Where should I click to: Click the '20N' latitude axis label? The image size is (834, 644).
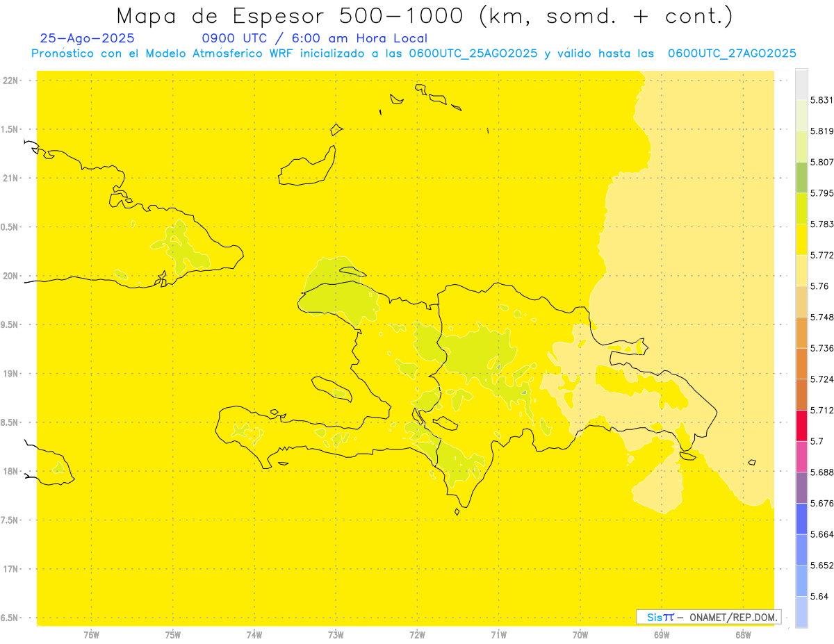pos(10,276)
